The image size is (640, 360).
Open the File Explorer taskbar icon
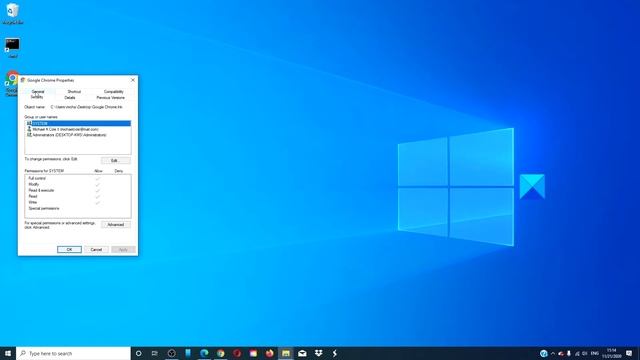point(286,353)
